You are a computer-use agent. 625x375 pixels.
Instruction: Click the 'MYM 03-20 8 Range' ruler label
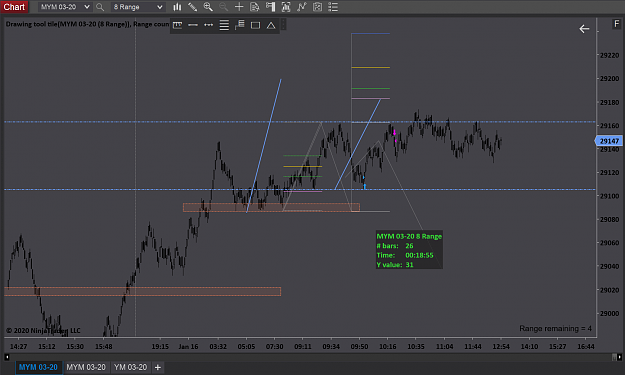coord(409,236)
